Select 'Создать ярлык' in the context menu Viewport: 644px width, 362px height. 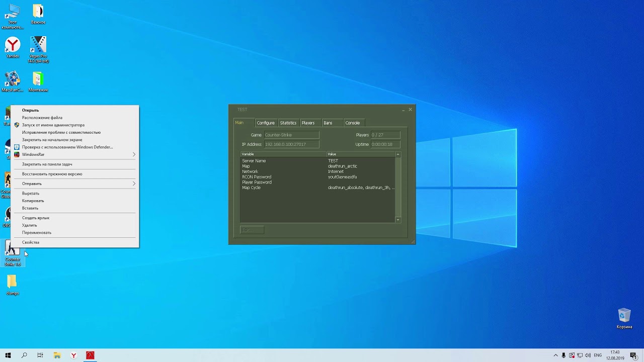tap(74, 218)
